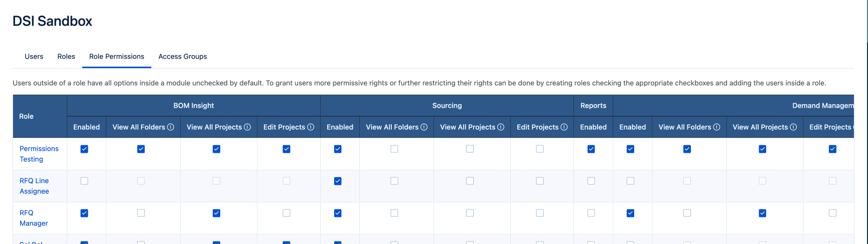Viewport: 868px width, 244px height.
Task: Switch to the Users tab
Action: pyautogui.click(x=34, y=57)
